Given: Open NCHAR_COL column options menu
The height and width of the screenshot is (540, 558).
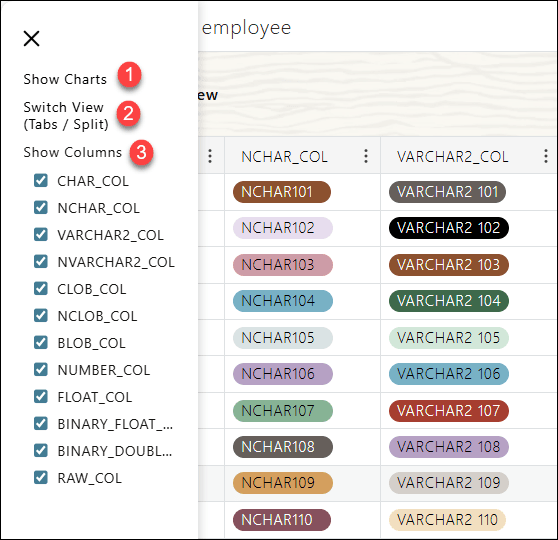Looking at the screenshot, I should 366,156.
